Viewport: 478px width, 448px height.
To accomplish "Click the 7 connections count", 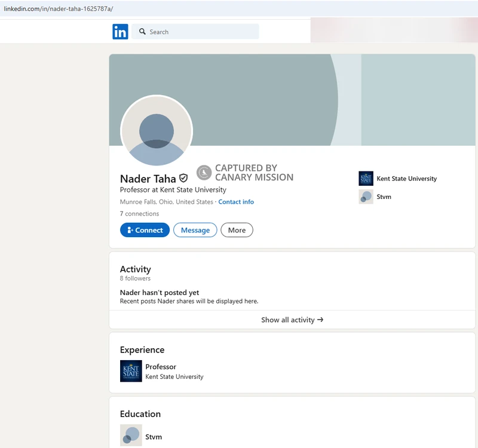I will [x=139, y=214].
